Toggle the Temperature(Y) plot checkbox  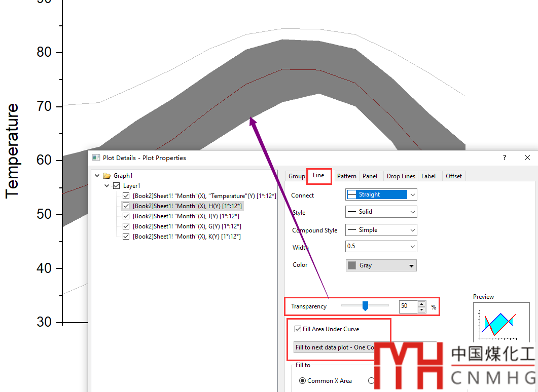[126, 196]
